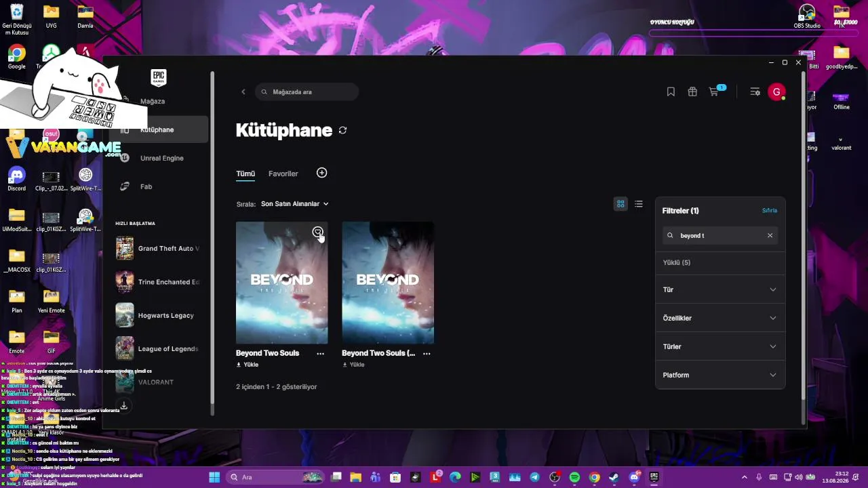Go back with the left chevron arrow

[x=243, y=91]
